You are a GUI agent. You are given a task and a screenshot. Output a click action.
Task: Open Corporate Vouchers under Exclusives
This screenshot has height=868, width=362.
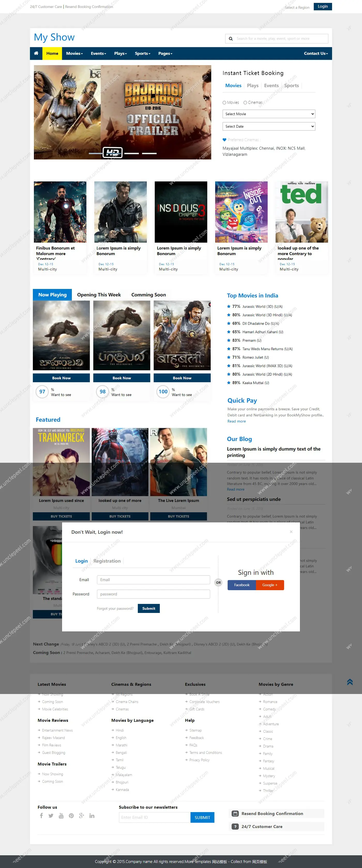(x=204, y=702)
